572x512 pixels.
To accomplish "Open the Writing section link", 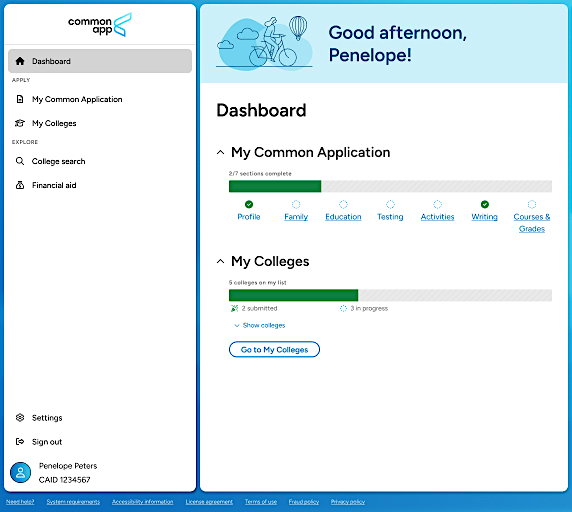I will (484, 217).
